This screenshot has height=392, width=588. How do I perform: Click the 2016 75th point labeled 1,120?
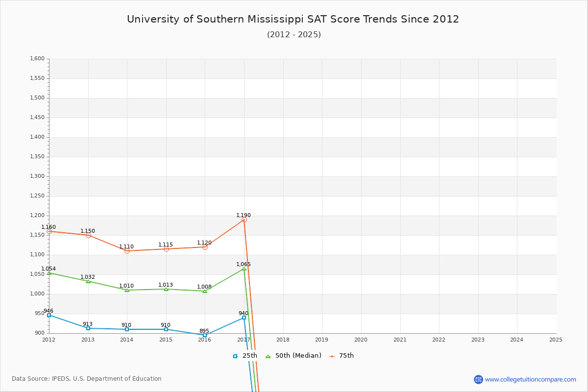point(205,247)
